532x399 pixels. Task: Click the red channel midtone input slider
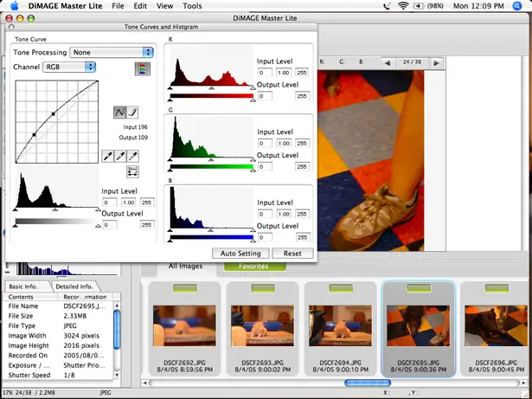click(211, 88)
